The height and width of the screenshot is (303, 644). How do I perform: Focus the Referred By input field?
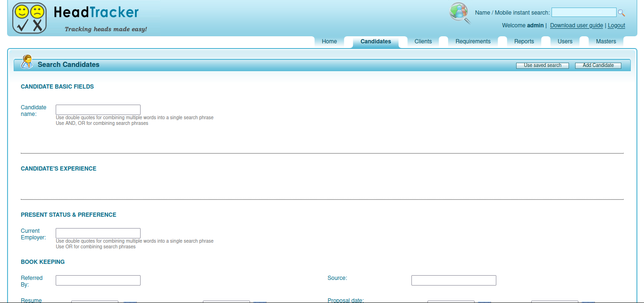(98, 280)
